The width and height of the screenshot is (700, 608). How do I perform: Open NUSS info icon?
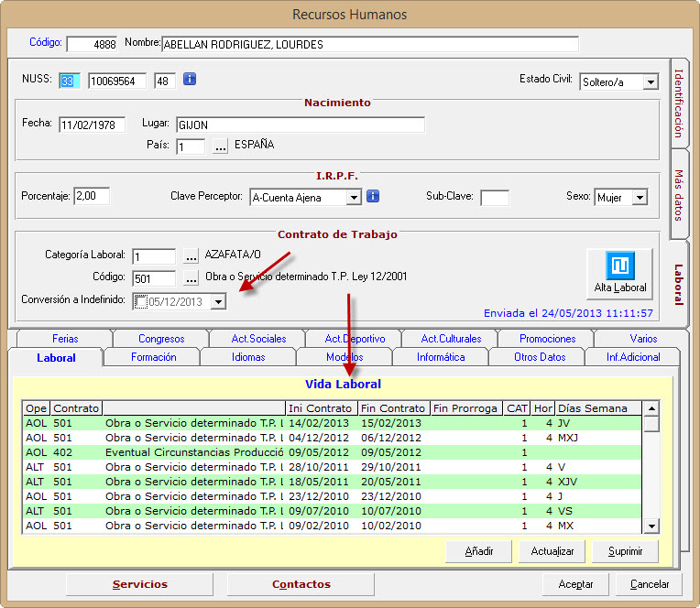click(x=190, y=80)
